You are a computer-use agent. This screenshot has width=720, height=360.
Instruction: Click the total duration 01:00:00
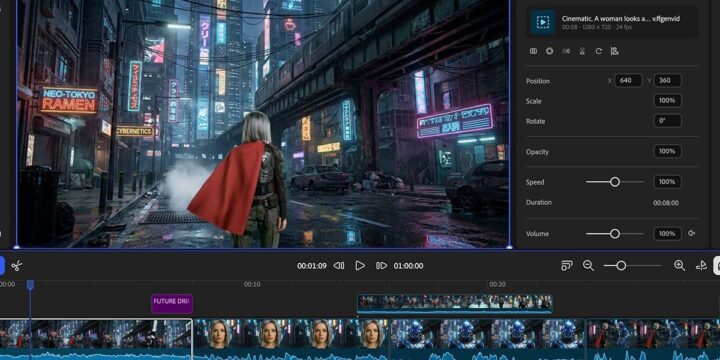coord(408,266)
